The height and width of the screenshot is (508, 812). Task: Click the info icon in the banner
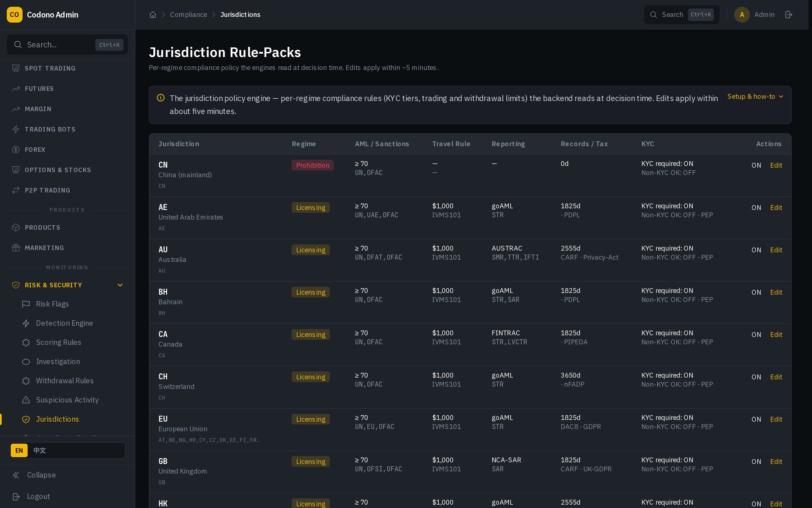click(x=161, y=98)
